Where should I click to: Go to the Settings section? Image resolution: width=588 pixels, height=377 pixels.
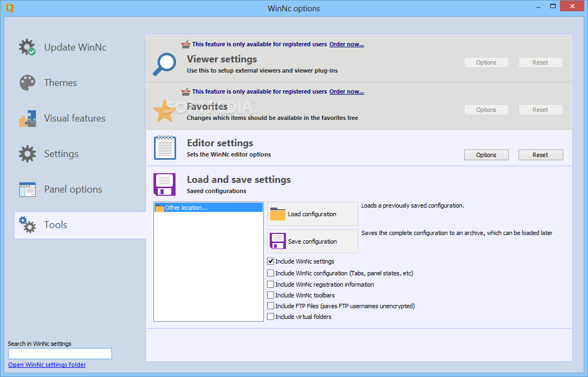pyautogui.click(x=61, y=153)
